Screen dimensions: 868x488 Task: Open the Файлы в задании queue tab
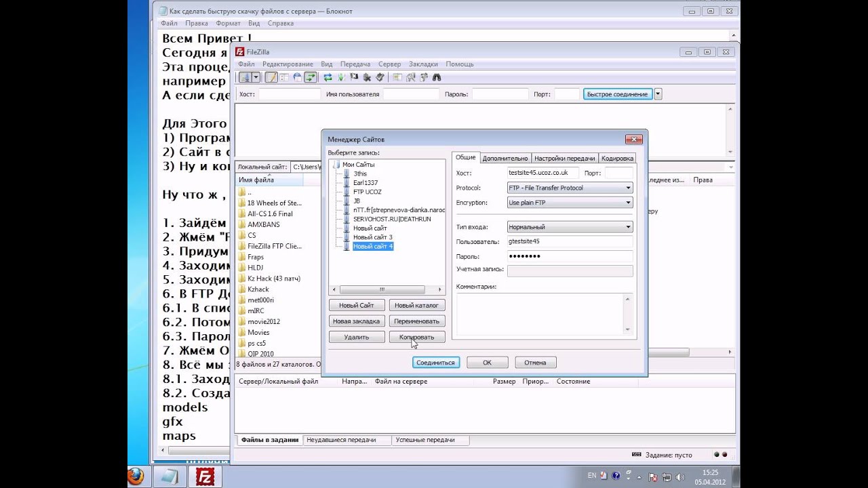click(x=269, y=440)
